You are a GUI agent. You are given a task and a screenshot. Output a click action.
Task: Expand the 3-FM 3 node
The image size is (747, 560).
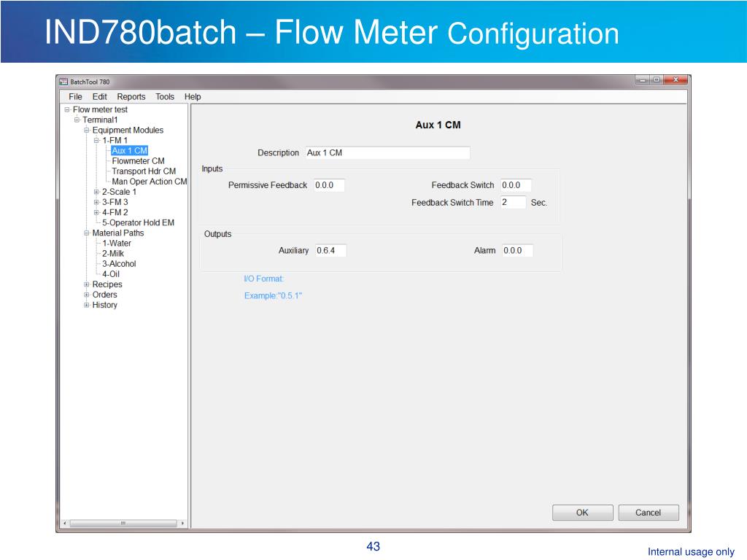point(97,203)
